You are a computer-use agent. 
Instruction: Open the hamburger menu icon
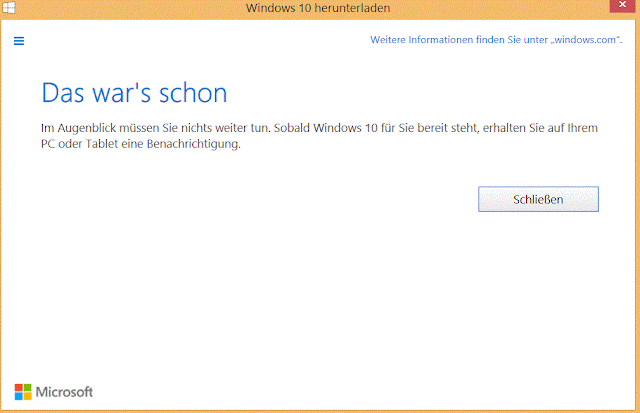tap(19, 41)
